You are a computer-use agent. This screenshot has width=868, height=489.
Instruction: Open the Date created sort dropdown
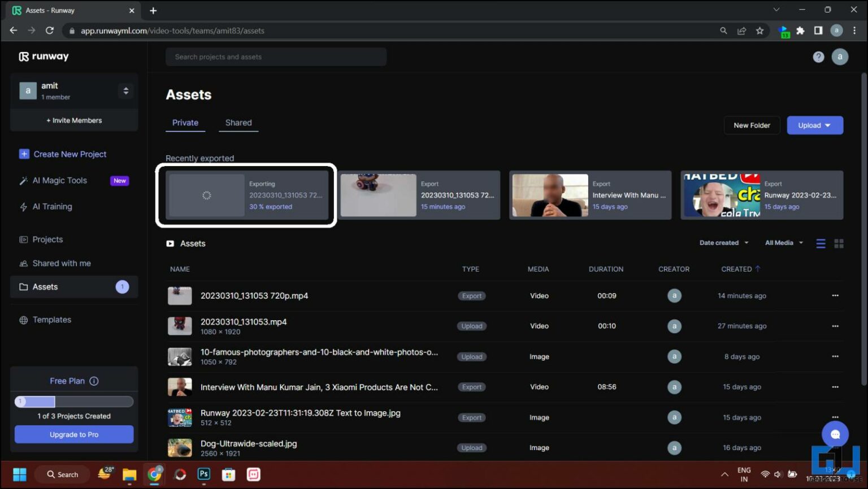[723, 243]
